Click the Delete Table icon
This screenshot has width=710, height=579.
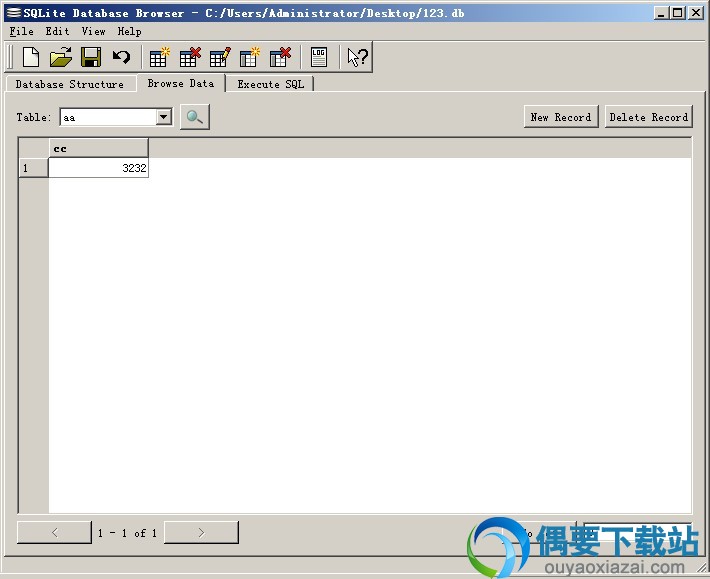click(190, 57)
